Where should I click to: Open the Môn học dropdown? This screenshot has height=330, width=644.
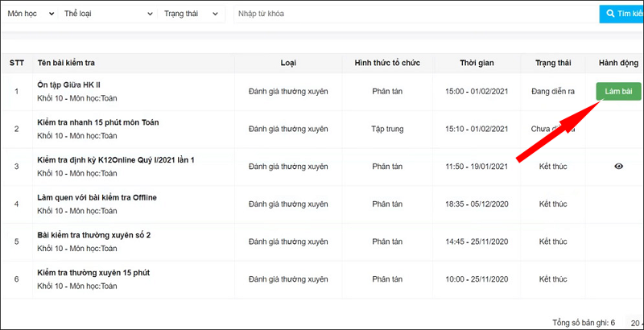click(30, 14)
